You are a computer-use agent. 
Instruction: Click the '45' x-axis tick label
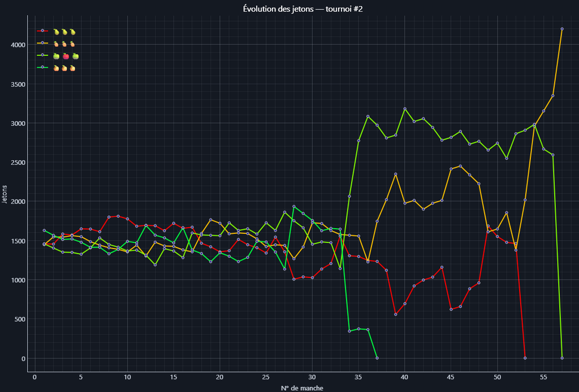451,377
